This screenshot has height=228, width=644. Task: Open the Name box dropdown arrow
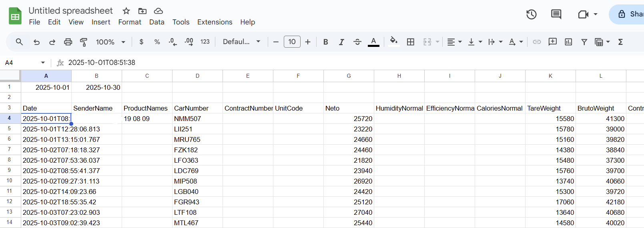[x=43, y=63]
